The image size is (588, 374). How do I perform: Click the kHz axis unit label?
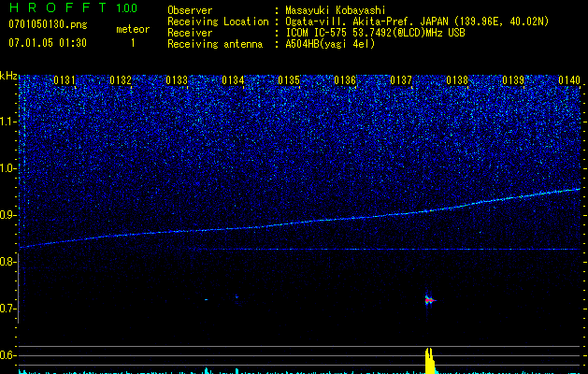pyautogui.click(x=8, y=76)
